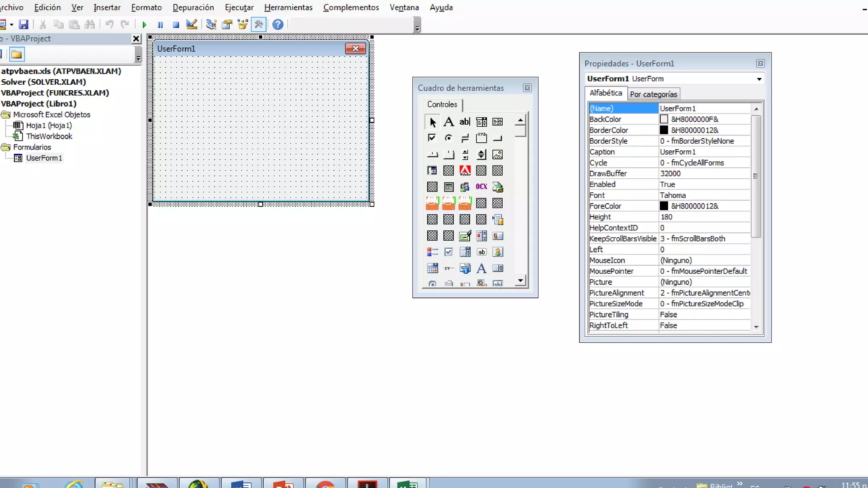Expand toolbar options at the toolbar's right end
Viewport: 868px width, 488px height.
coord(417,29)
